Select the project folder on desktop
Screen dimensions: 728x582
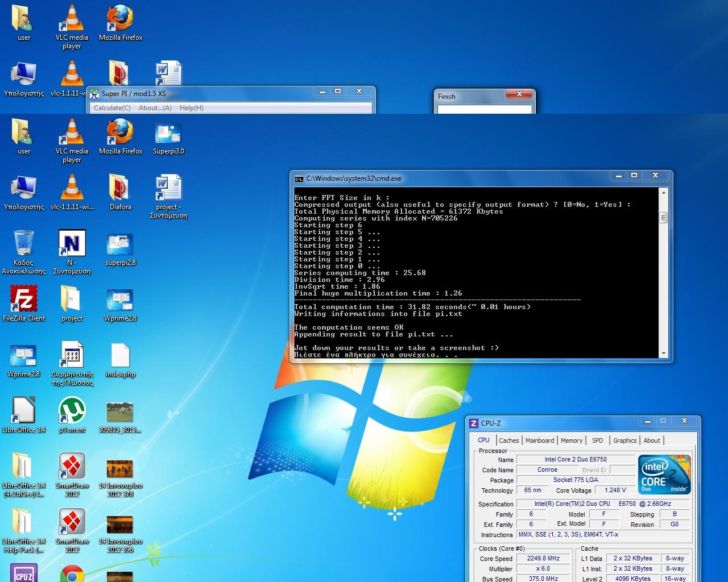(72, 304)
